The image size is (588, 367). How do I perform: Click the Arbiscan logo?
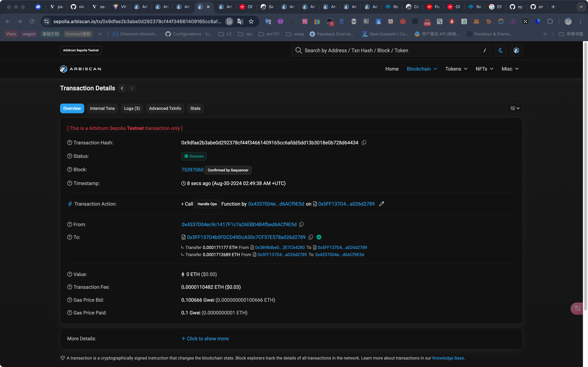point(81,69)
